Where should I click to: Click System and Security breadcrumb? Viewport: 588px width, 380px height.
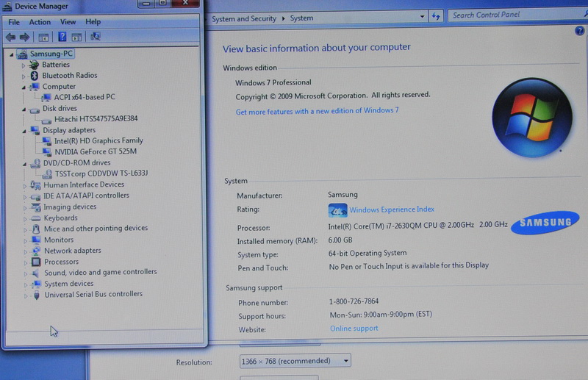pyautogui.click(x=244, y=18)
